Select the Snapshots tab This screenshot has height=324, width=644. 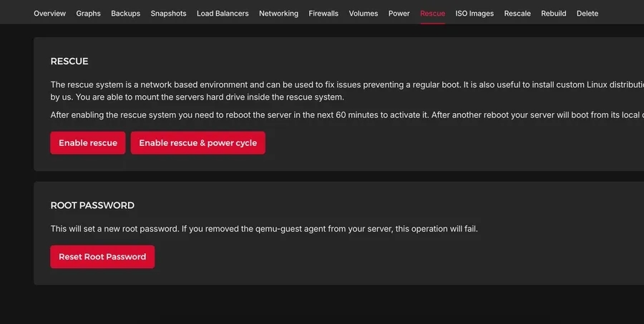(168, 14)
